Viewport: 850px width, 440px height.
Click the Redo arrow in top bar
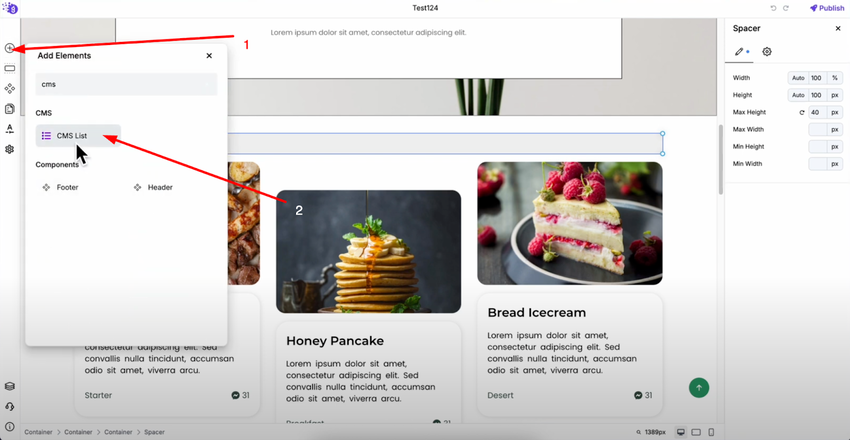[x=785, y=8]
